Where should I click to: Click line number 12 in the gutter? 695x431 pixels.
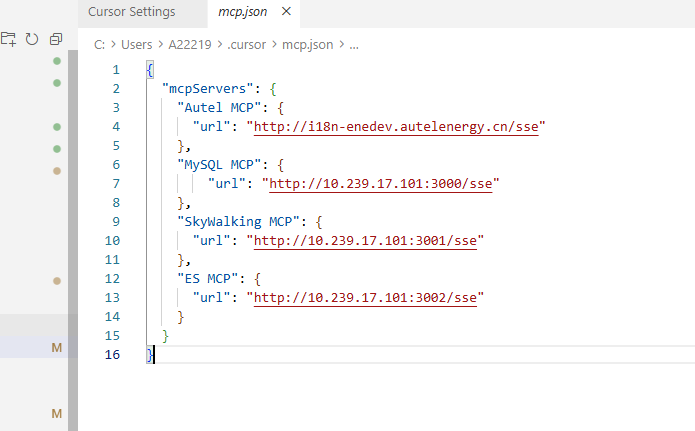click(112, 279)
